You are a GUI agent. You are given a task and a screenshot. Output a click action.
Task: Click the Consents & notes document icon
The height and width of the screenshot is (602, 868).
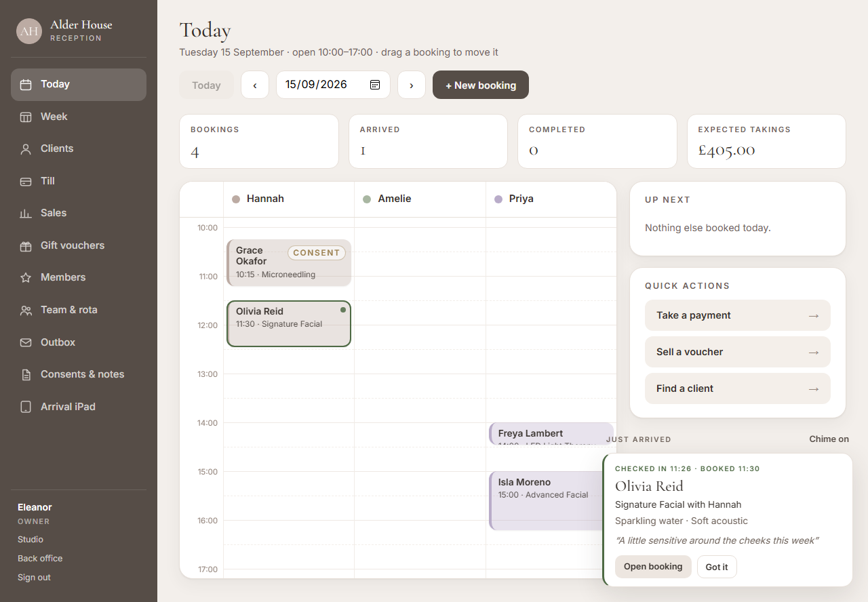(26, 374)
